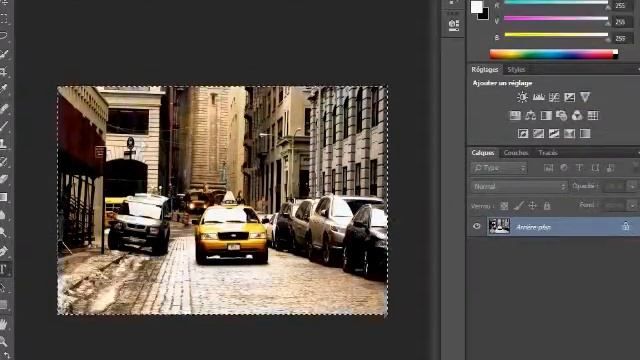Open the Normal blending mode dropdown
640x360 pixels.
[519, 187]
